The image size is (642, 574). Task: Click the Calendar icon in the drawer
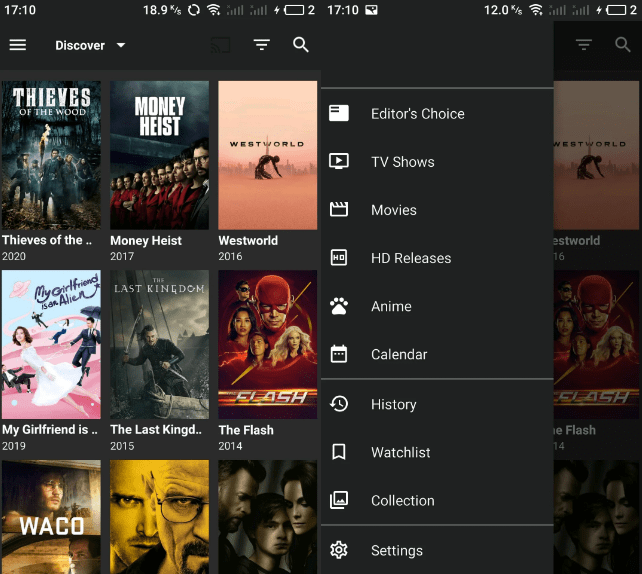point(339,354)
